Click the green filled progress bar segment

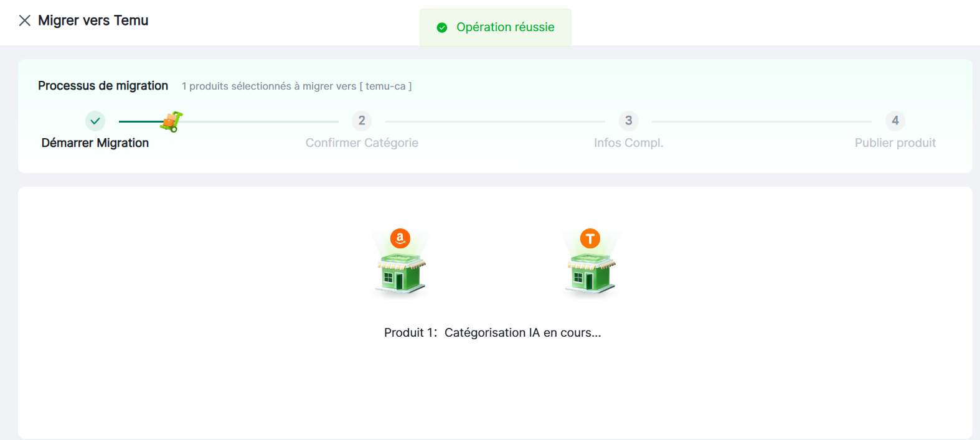[139, 121]
